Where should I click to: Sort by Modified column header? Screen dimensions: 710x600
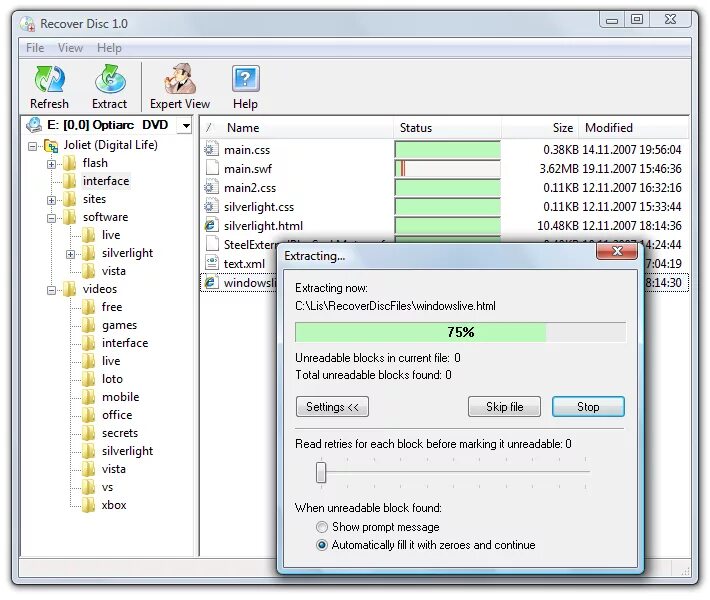(x=633, y=128)
